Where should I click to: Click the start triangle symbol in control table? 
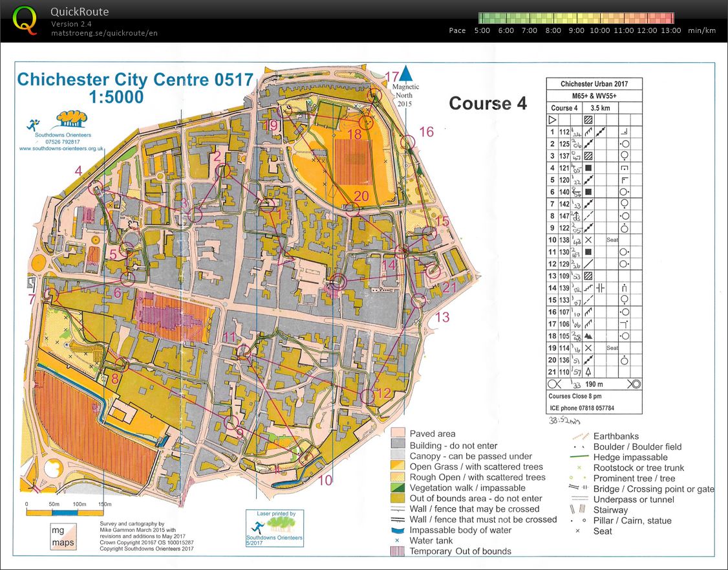click(x=552, y=120)
